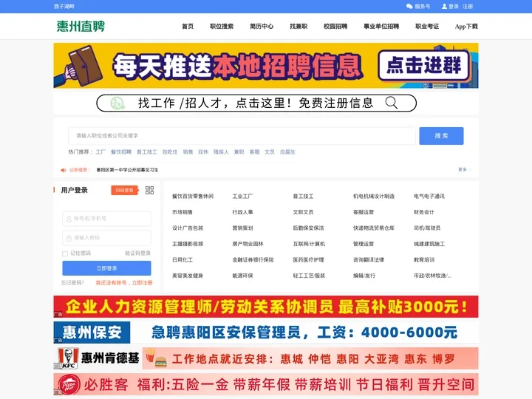Open category 行政人事
Image resolution: width=532 pixels, height=399 pixels.
tap(242, 212)
